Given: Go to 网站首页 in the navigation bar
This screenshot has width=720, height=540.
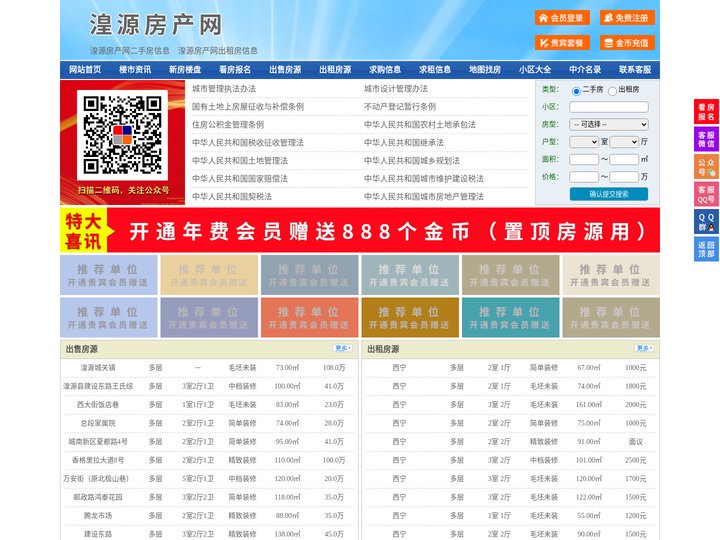Looking at the screenshot, I should click(x=85, y=70).
